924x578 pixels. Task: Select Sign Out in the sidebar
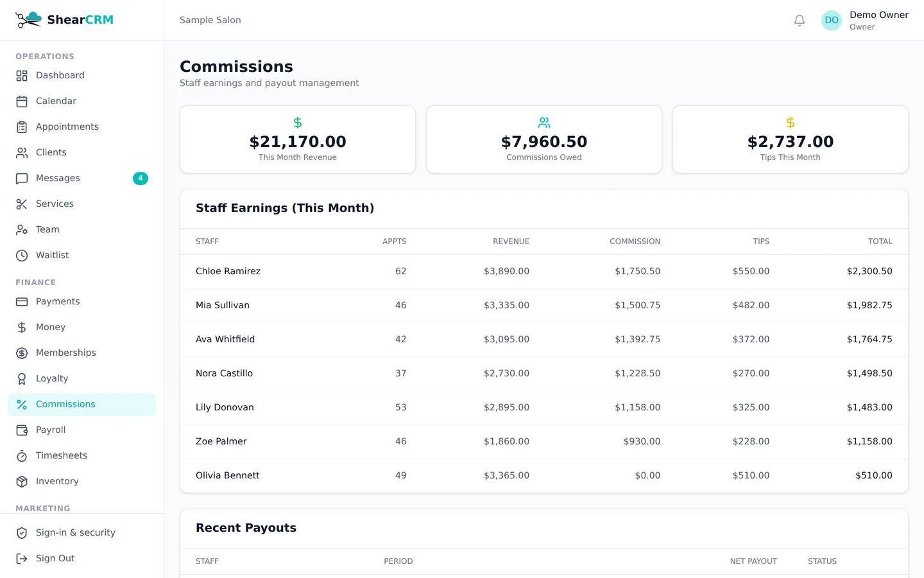tap(81, 559)
